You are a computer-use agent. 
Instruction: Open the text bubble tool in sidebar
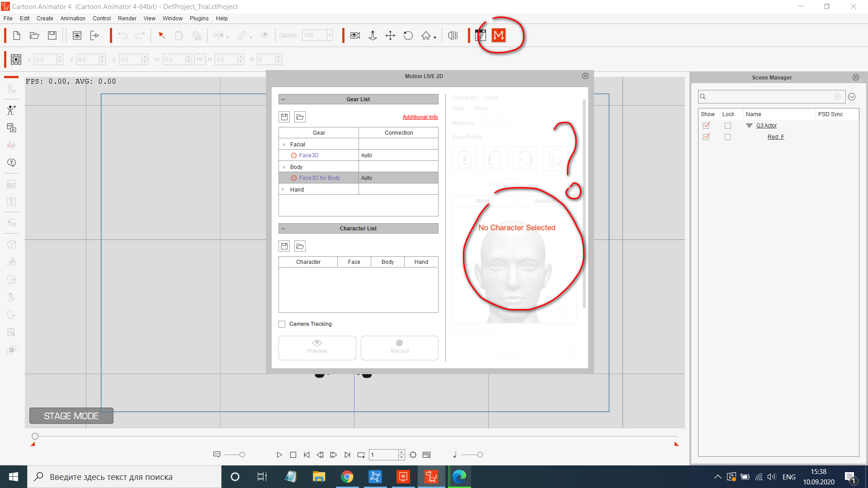11,163
